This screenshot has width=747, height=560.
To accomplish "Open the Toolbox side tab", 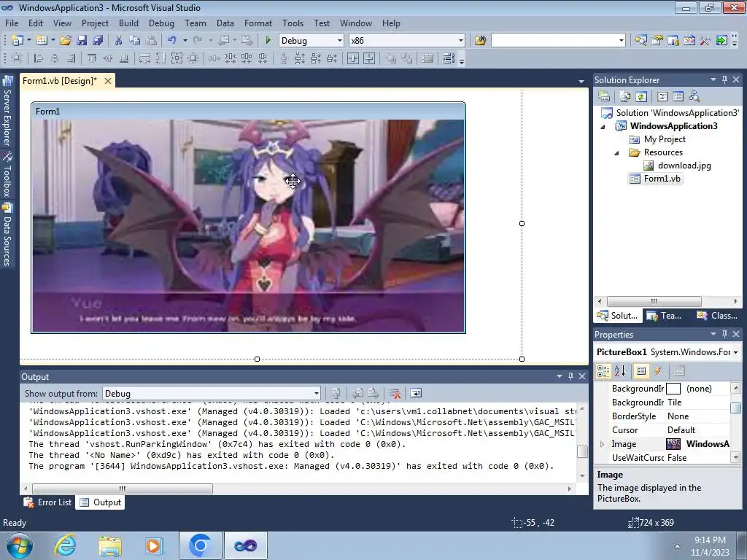I will pyautogui.click(x=7, y=175).
